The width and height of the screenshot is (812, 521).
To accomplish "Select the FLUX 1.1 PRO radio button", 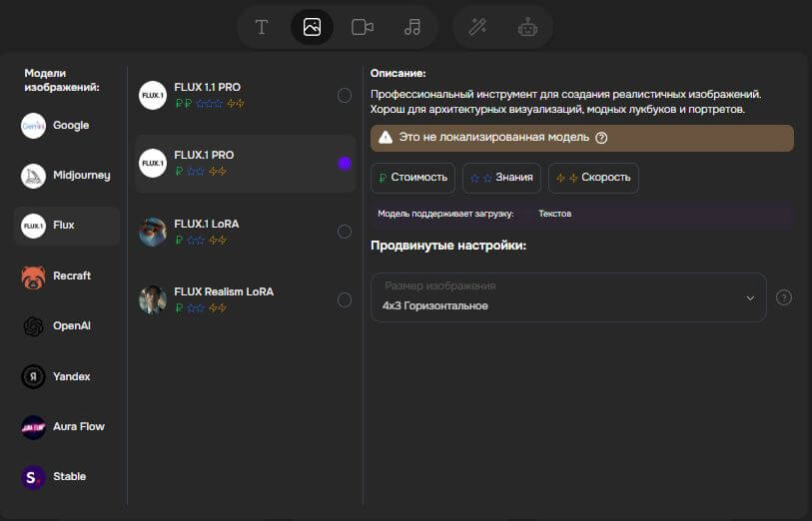I will coord(345,95).
